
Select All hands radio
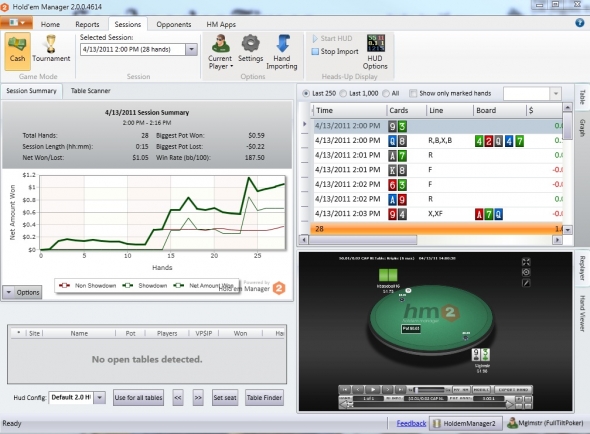coord(386,93)
